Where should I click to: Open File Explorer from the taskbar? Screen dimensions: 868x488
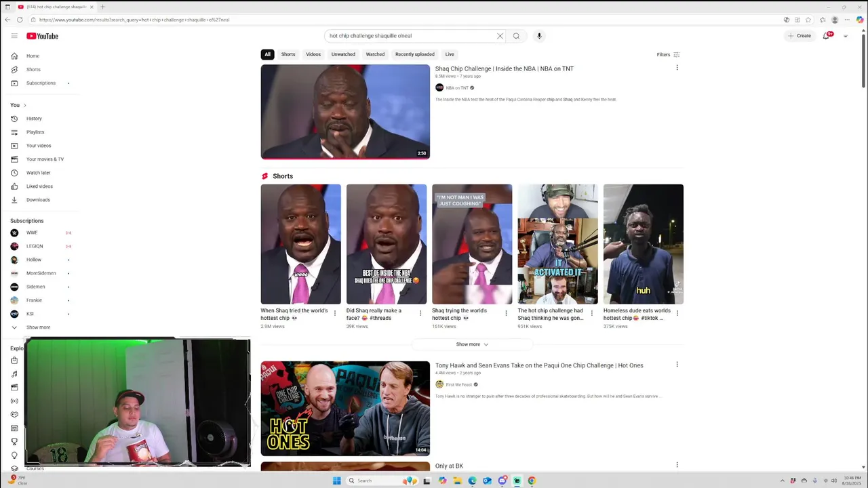click(x=457, y=481)
